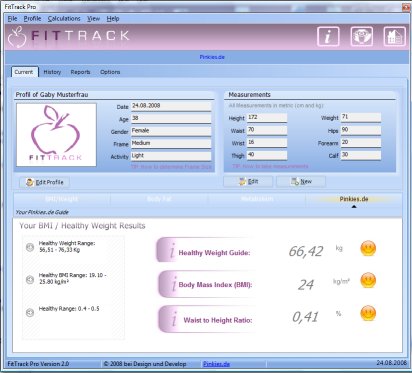
Task: Open Pinkies.de link in blue banner
Action: [212, 57]
